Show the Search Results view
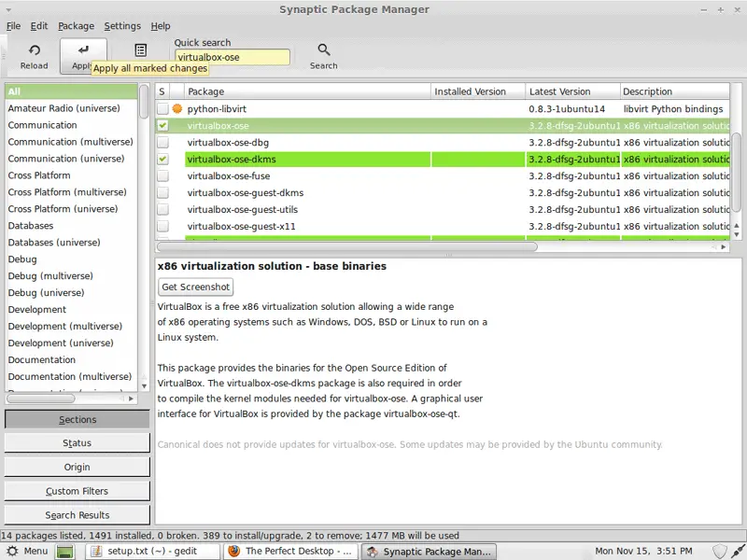The height and width of the screenshot is (560, 747). [78, 515]
